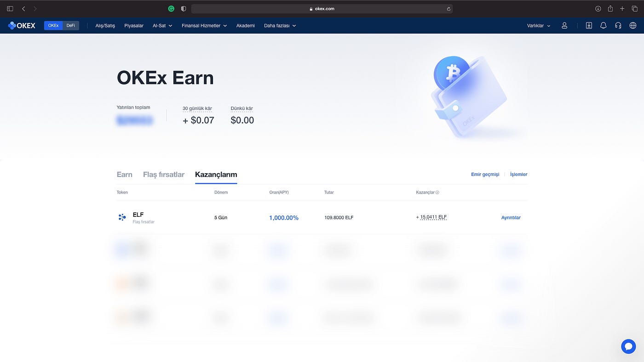
Task: Click the lock icon in address bar
Action: point(311,9)
